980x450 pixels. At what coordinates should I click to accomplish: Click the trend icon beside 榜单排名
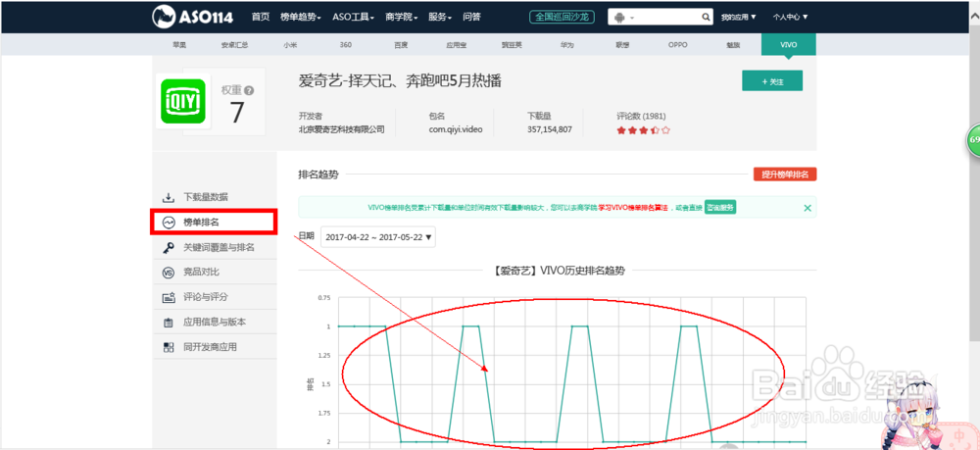coord(169,223)
